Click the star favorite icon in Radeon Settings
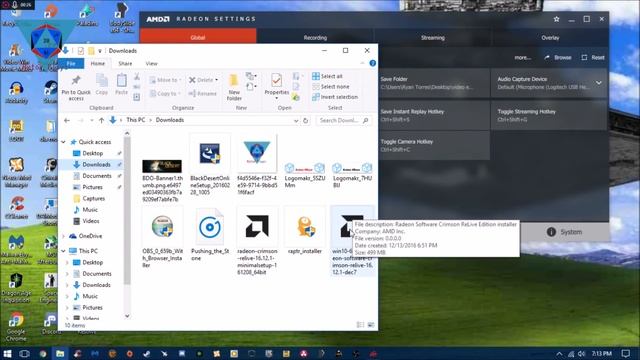 pyautogui.click(x=556, y=19)
